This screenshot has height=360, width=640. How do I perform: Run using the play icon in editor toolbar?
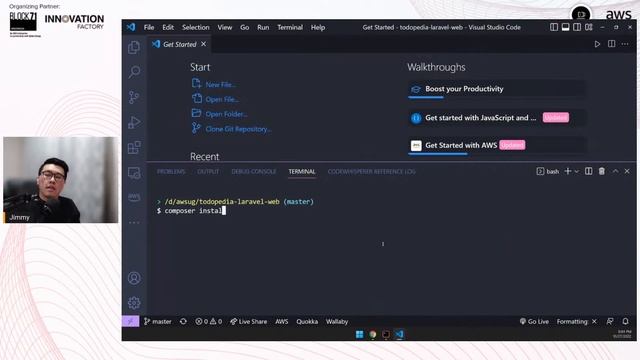tap(597, 44)
